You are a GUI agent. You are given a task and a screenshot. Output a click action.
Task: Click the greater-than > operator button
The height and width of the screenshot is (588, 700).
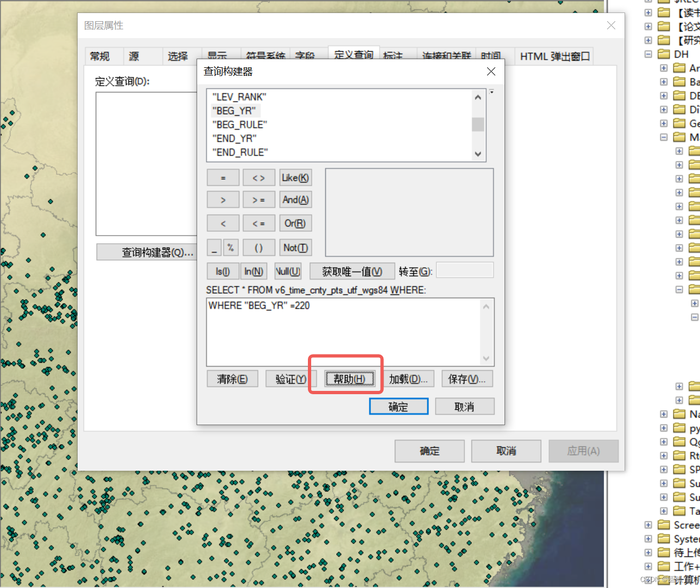pyautogui.click(x=223, y=200)
